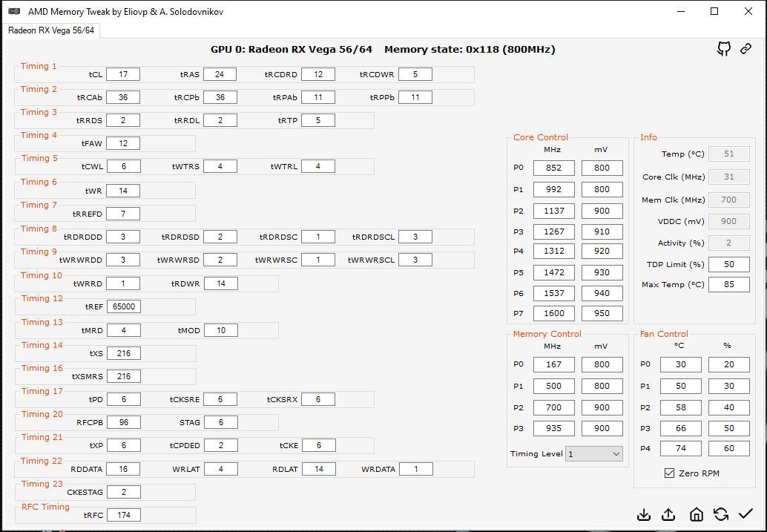Click the tRDRDSCL value field
The image size is (767, 532).
coord(415,237)
